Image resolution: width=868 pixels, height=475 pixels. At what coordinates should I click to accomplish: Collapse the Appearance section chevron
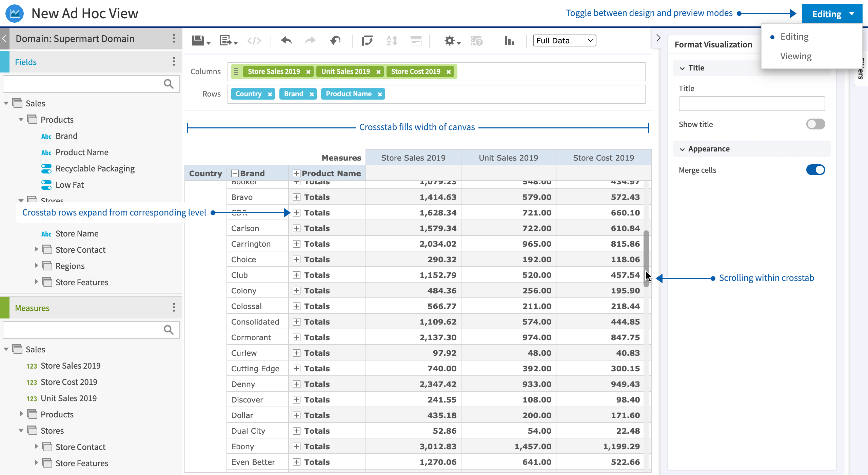pyautogui.click(x=682, y=149)
